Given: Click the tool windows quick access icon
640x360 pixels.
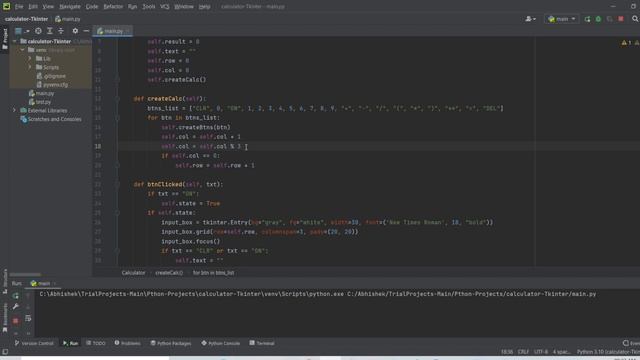Looking at the screenshot, I should click(x=5, y=352).
